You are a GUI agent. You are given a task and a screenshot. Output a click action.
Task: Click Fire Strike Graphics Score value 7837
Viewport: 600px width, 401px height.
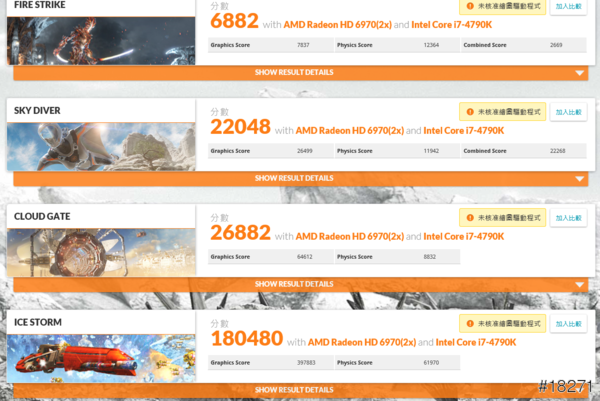(x=303, y=45)
